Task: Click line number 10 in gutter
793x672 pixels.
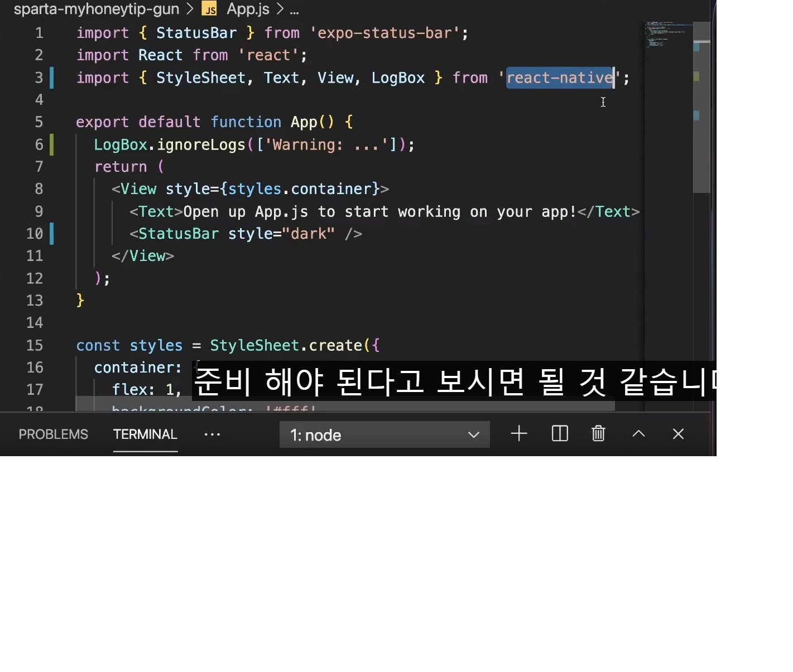Action: (35, 234)
